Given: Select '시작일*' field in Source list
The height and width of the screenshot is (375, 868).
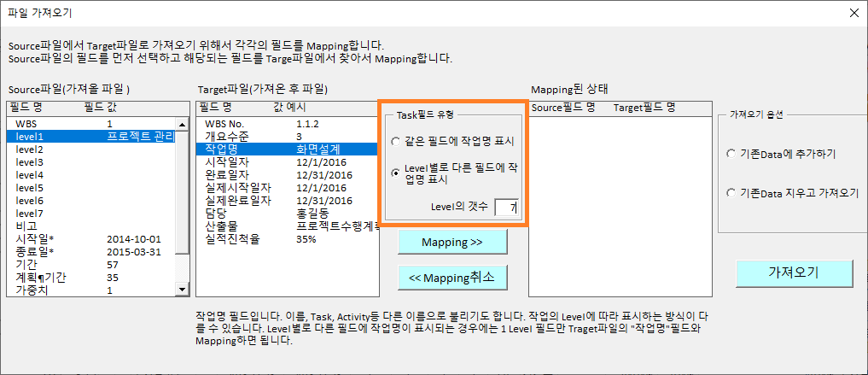Looking at the screenshot, I should coord(91,238).
